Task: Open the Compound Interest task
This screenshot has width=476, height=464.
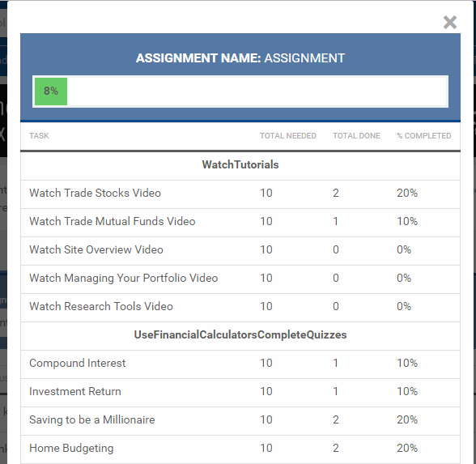Action: tap(78, 363)
